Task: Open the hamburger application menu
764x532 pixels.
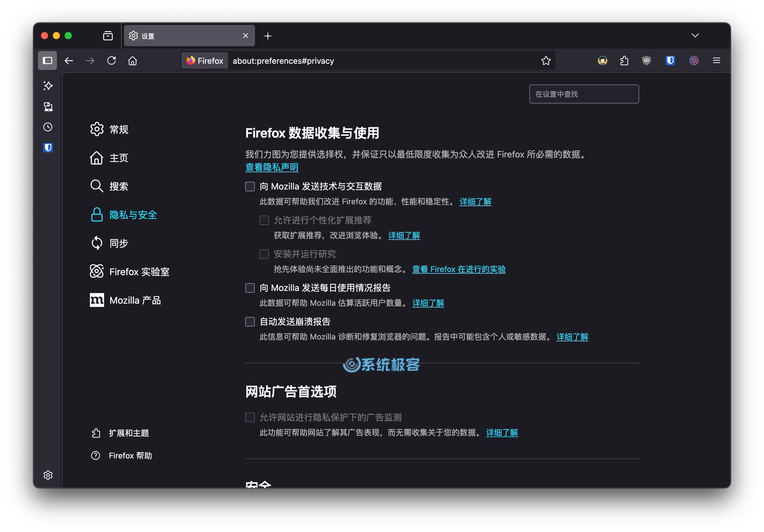Action: point(717,60)
